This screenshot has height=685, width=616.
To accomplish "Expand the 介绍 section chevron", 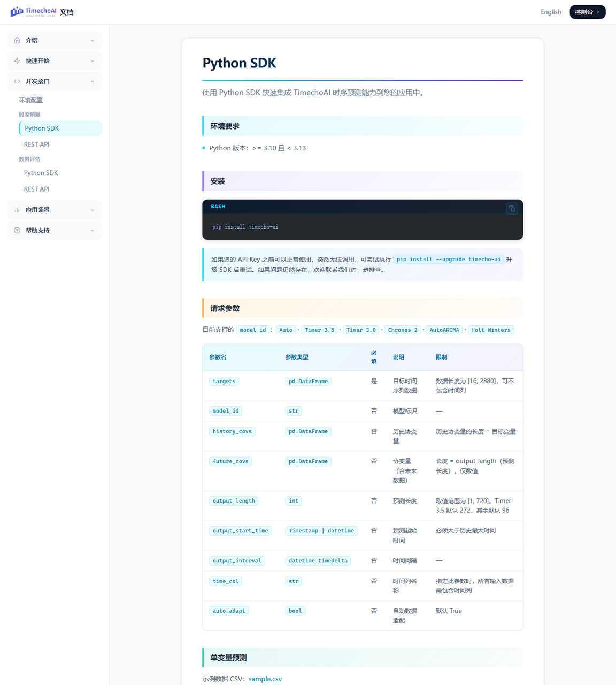I will coord(93,40).
